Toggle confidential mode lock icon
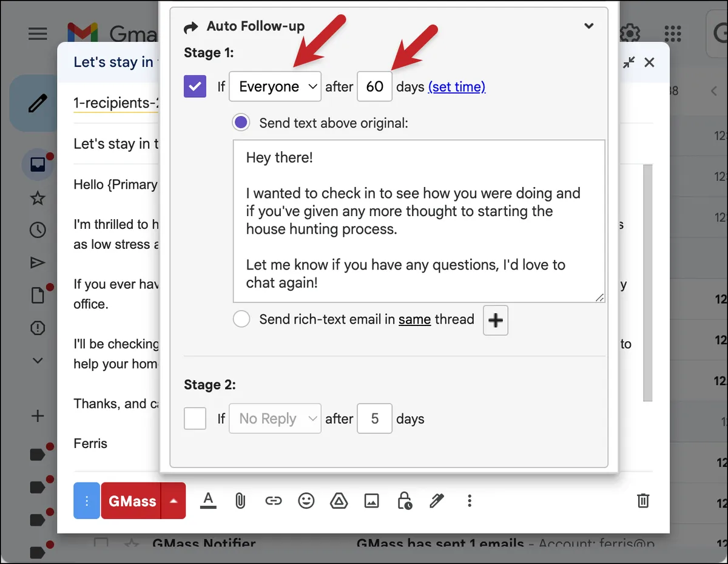The width and height of the screenshot is (728, 564). coord(404,501)
